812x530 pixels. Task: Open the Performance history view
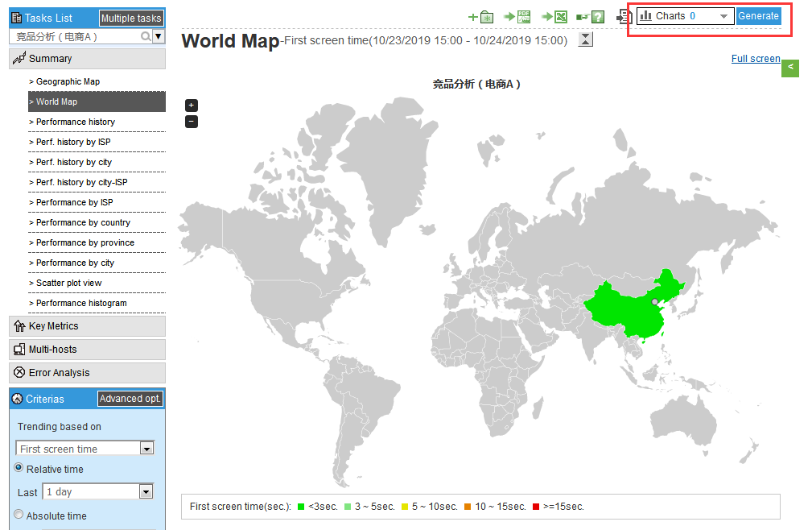pyautogui.click(x=76, y=122)
